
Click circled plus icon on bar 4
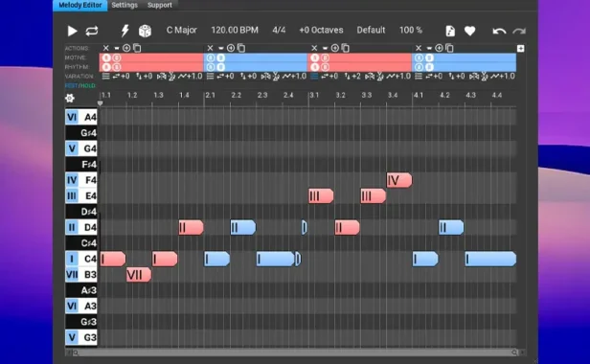(x=439, y=48)
